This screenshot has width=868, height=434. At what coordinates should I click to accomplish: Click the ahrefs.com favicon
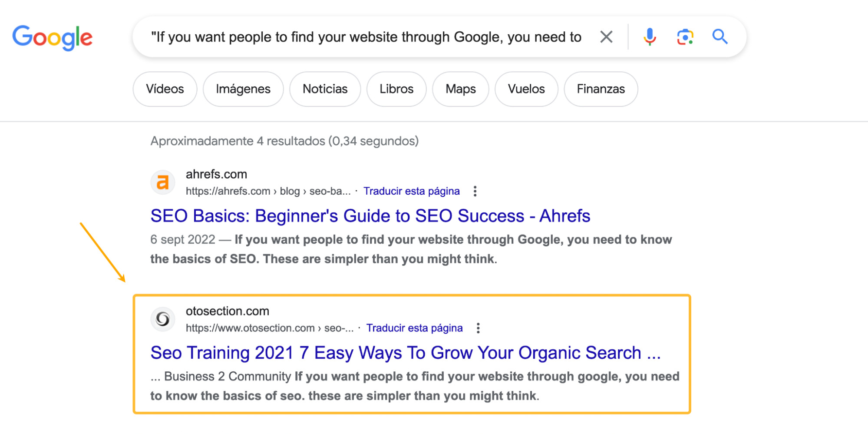[x=162, y=182]
